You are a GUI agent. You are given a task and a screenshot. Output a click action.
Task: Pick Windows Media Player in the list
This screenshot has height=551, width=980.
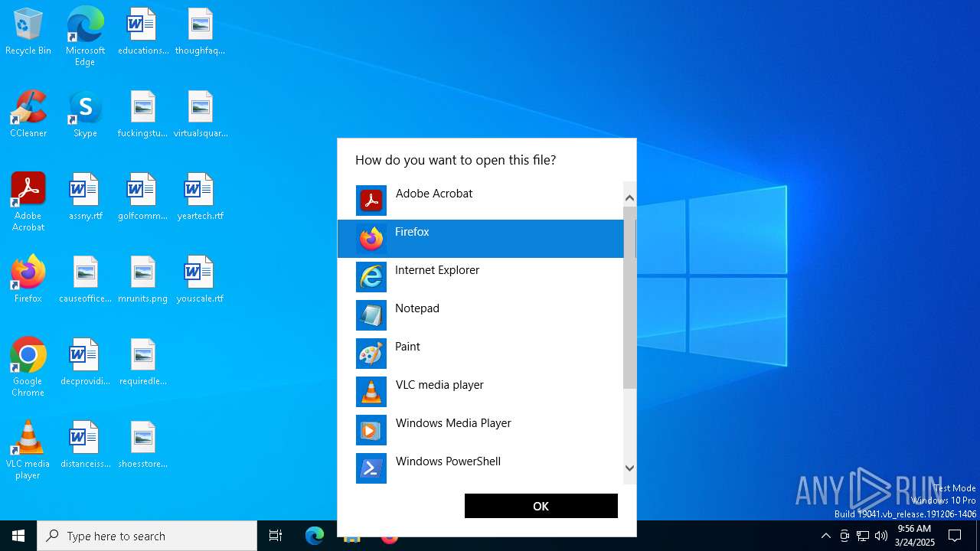click(x=481, y=430)
